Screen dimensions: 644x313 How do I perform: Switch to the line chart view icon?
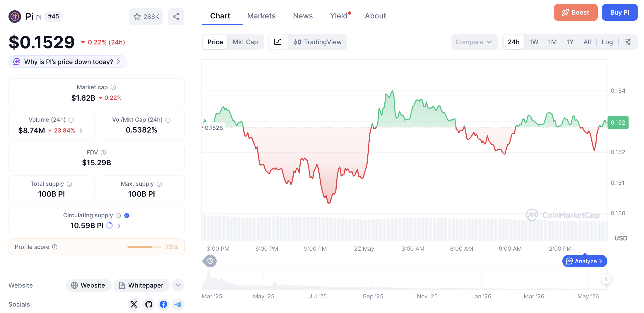[278, 42]
